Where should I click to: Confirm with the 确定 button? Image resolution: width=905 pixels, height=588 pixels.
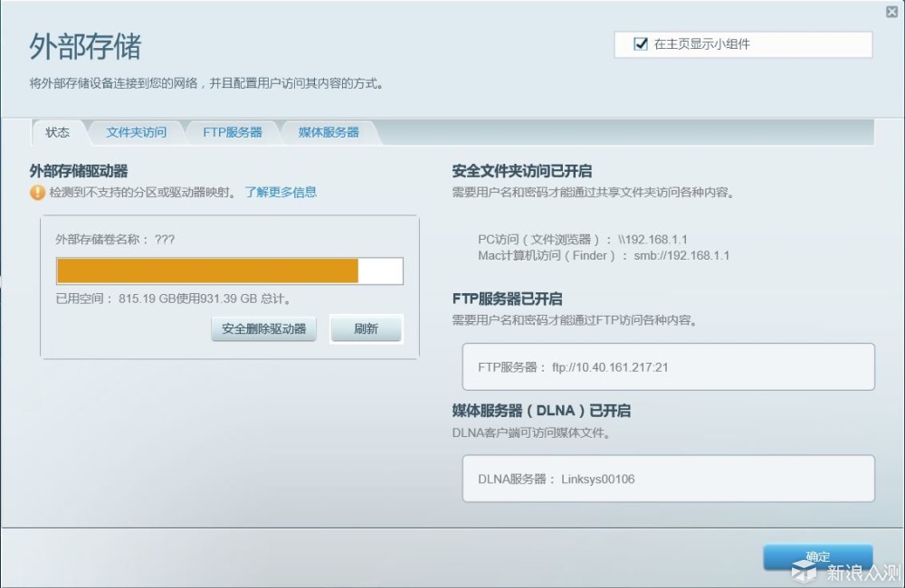pos(818,557)
